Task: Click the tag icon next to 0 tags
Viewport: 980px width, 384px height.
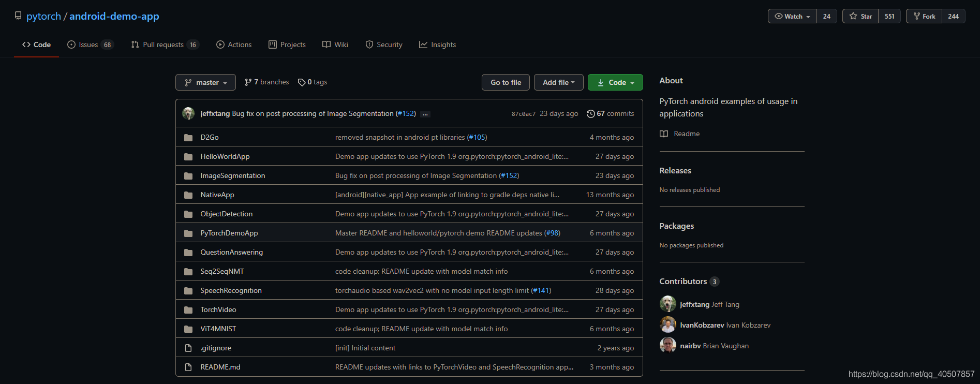Action: click(x=302, y=82)
